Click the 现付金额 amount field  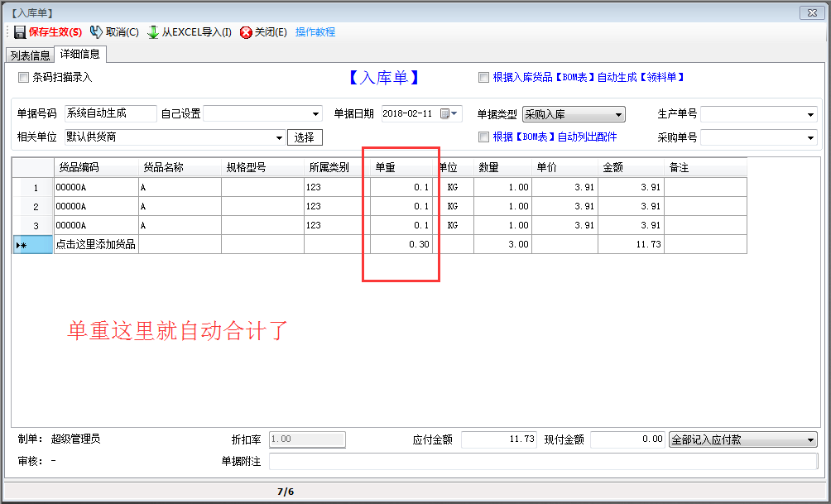(x=627, y=439)
